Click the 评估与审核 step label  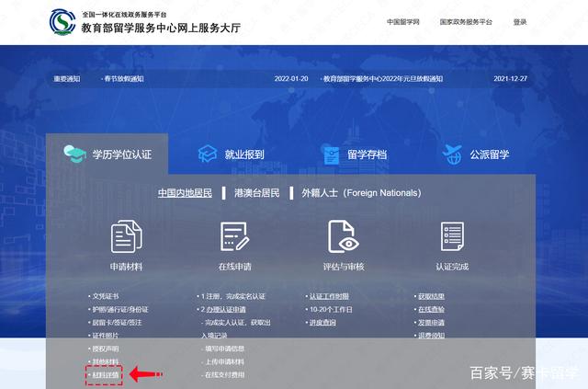pyautogui.click(x=344, y=267)
